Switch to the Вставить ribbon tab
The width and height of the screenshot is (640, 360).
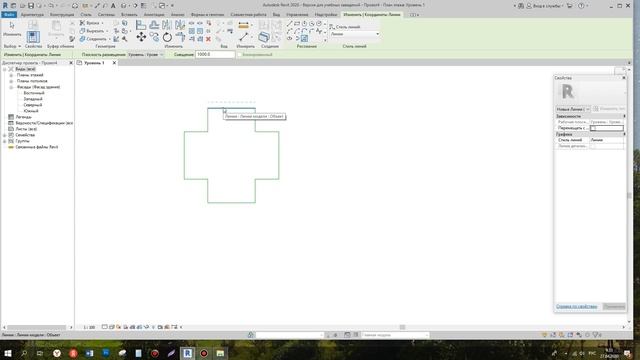click(129, 15)
